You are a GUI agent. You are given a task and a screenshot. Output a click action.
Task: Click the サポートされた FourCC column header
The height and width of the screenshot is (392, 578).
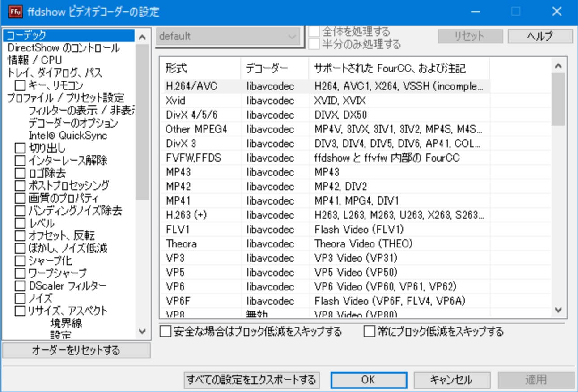[x=399, y=68]
